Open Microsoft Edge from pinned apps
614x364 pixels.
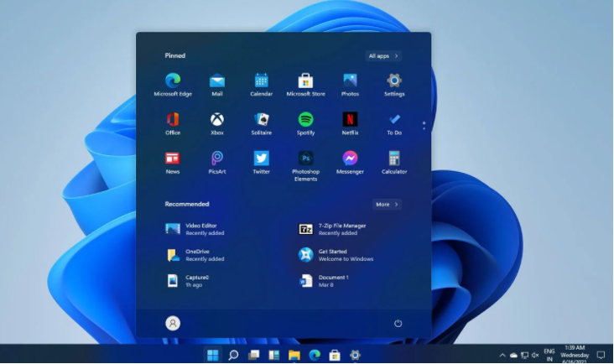tap(173, 81)
